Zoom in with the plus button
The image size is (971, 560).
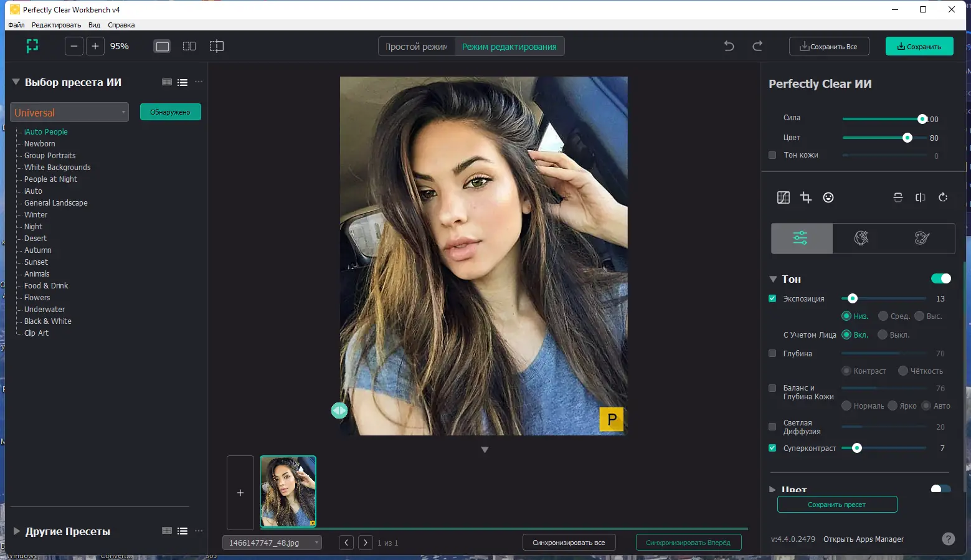pyautogui.click(x=95, y=46)
